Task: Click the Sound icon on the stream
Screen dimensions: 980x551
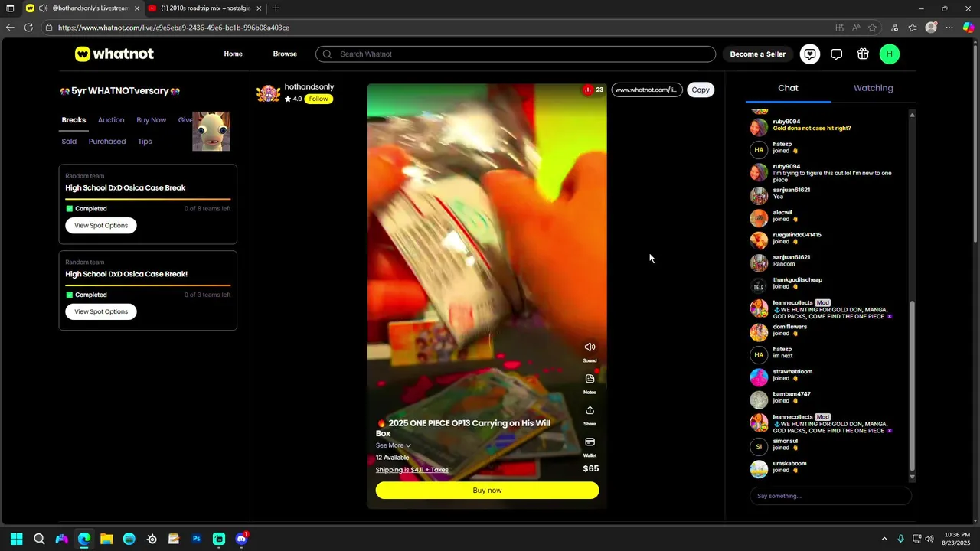Action: [590, 347]
